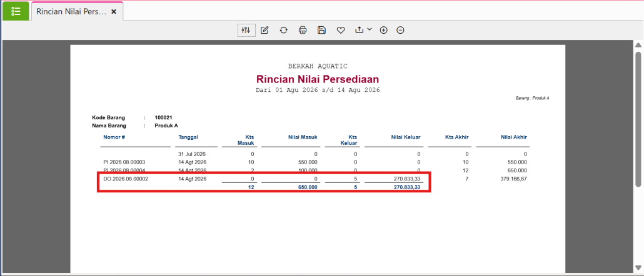Click Nilai Masuk value 550.000
This screenshot has width=644, height=276.
(307, 162)
